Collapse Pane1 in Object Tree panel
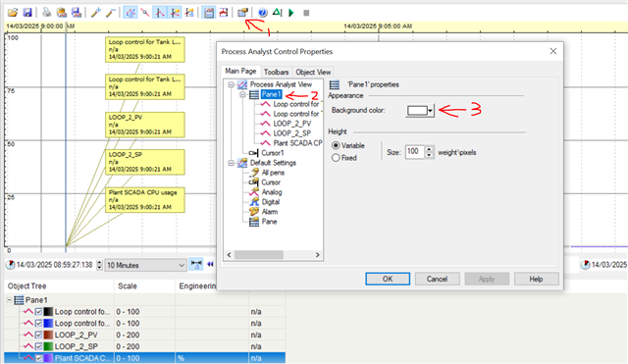The height and width of the screenshot is (364, 628). coord(9,300)
